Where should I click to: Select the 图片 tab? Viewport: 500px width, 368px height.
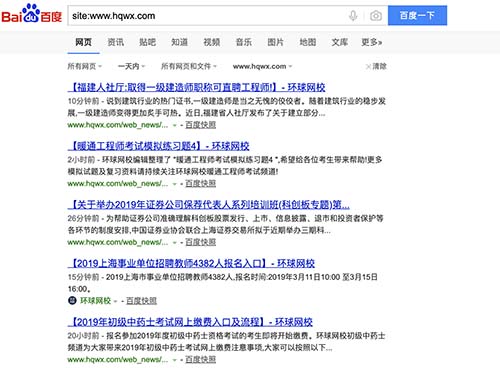(x=276, y=42)
